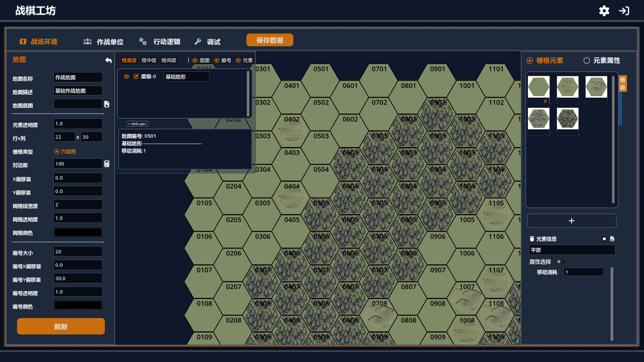This screenshot has height=362, width=644.
Task: Click edit icon under plain terrain thumbnail
Action: pos(545,101)
